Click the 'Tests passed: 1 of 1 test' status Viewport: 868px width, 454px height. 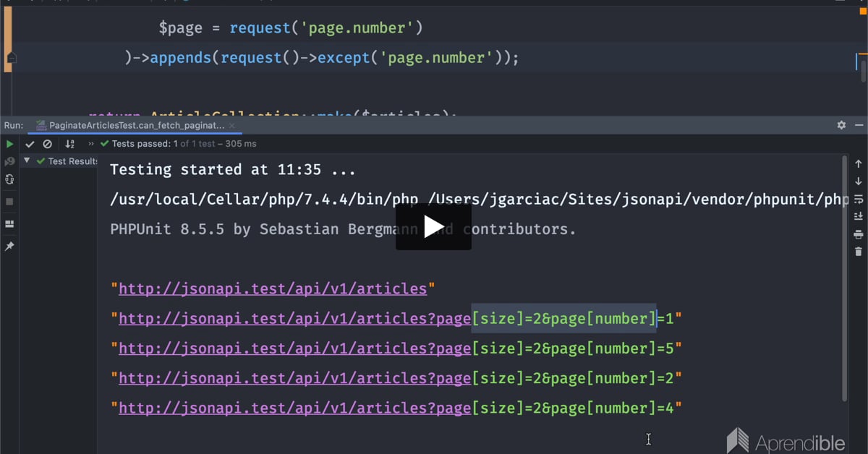179,144
